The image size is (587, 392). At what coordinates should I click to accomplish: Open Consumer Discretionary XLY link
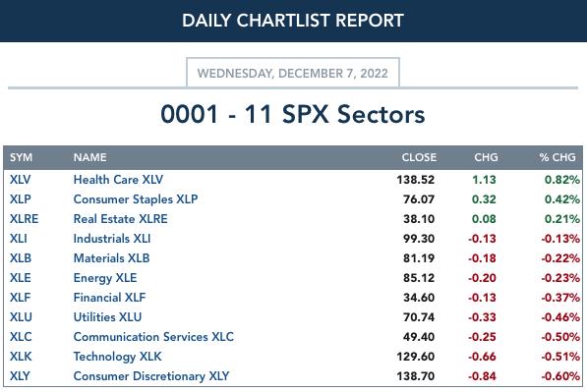[x=151, y=376]
